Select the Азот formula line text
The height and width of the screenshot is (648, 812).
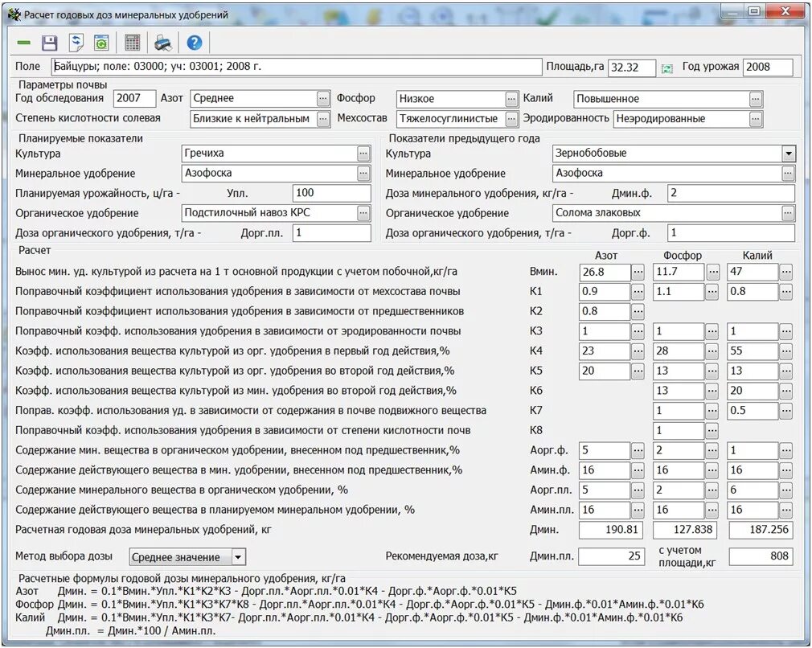266,591
